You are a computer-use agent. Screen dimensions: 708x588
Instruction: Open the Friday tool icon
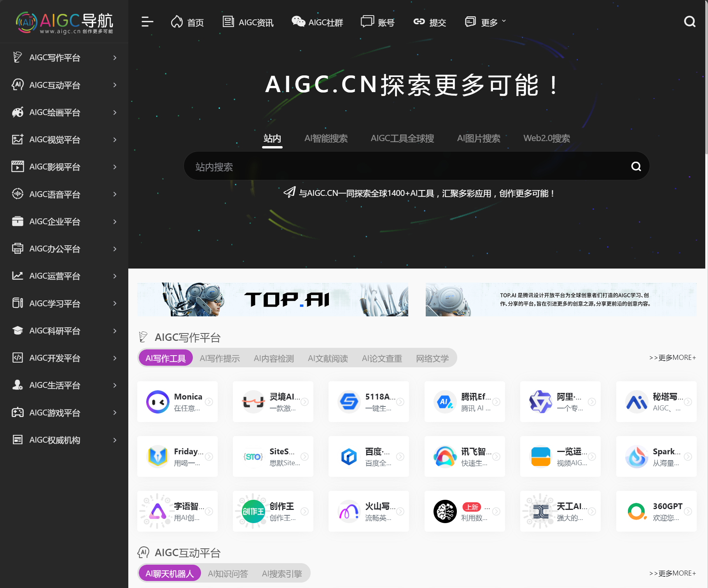point(158,457)
